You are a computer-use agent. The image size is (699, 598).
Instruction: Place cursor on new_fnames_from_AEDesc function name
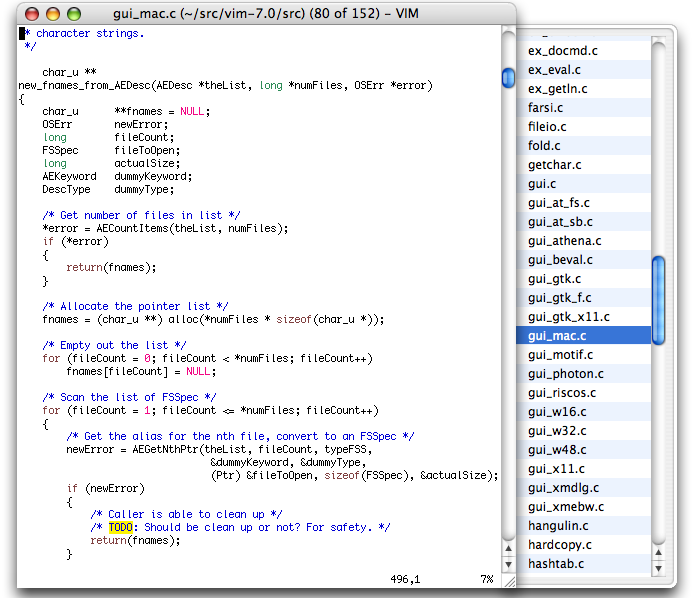[x=86, y=86]
